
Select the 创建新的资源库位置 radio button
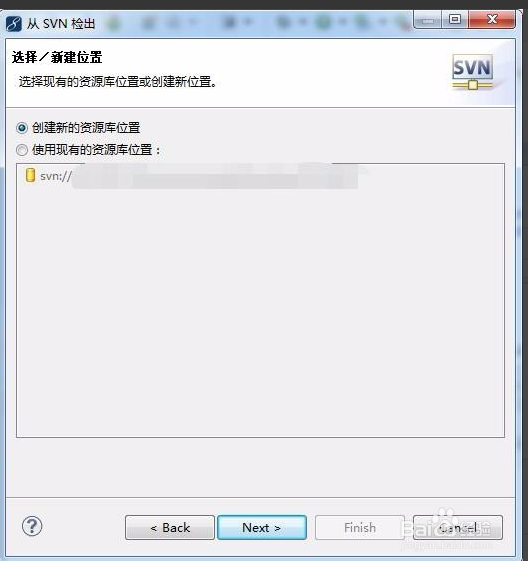[22, 128]
